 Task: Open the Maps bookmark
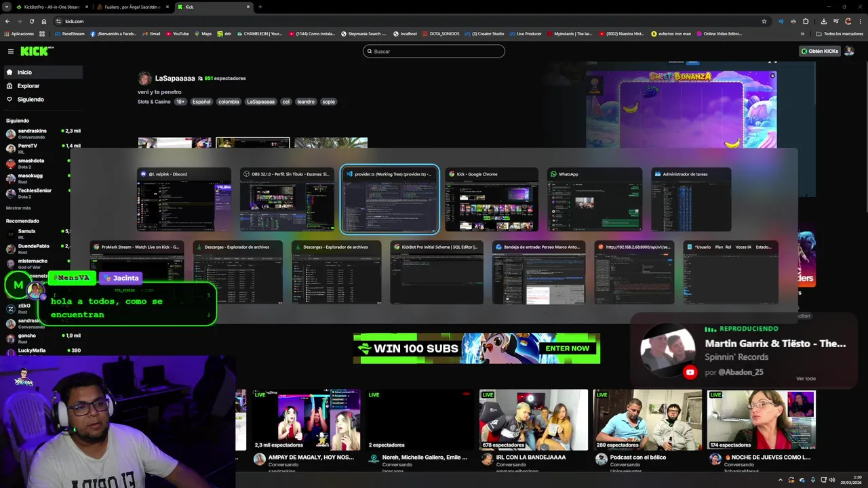click(x=203, y=33)
